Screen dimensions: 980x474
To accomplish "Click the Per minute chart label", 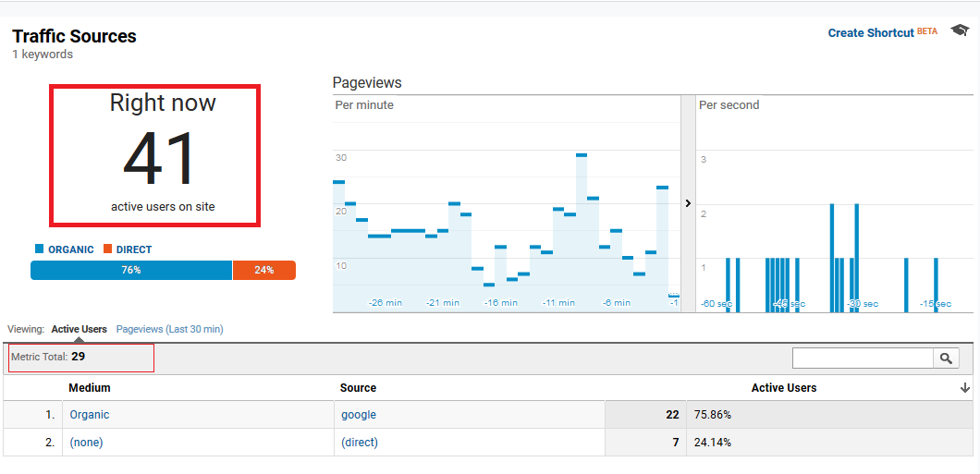I will [x=364, y=105].
